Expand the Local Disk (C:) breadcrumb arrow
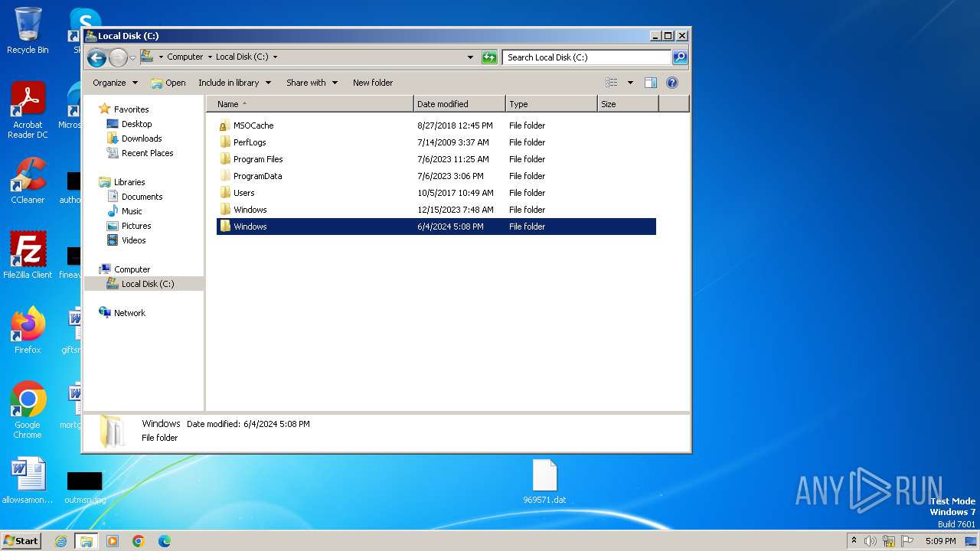980x551 pixels. tap(275, 57)
